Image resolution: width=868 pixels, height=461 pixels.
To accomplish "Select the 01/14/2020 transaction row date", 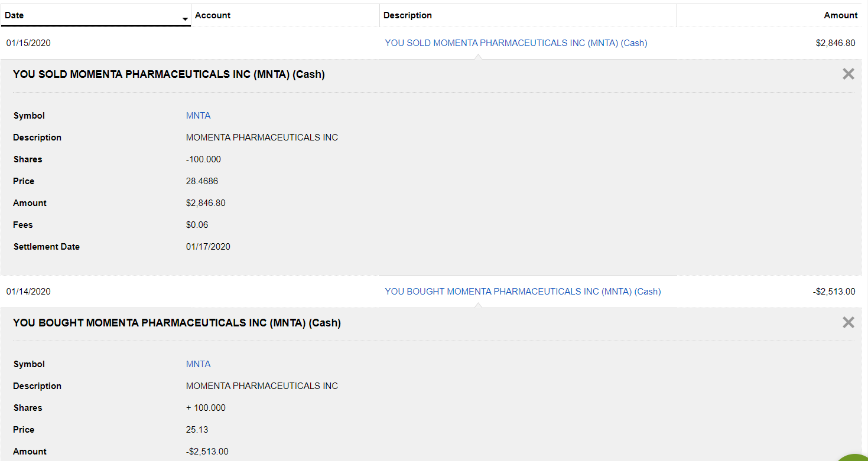I will click(x=28, y=292).
